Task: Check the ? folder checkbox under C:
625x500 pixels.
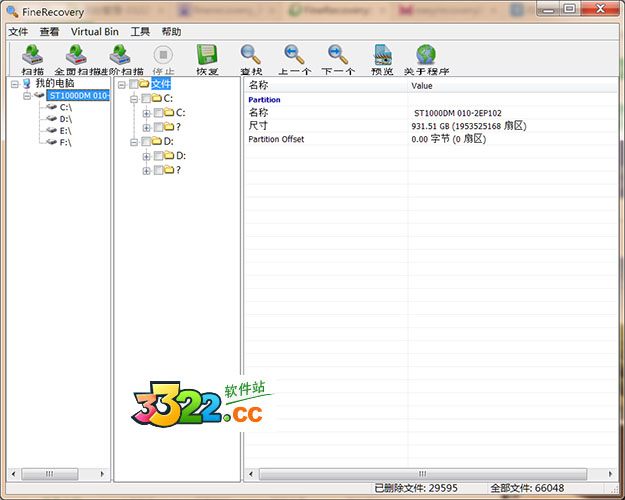Action: tap(159, 127)
